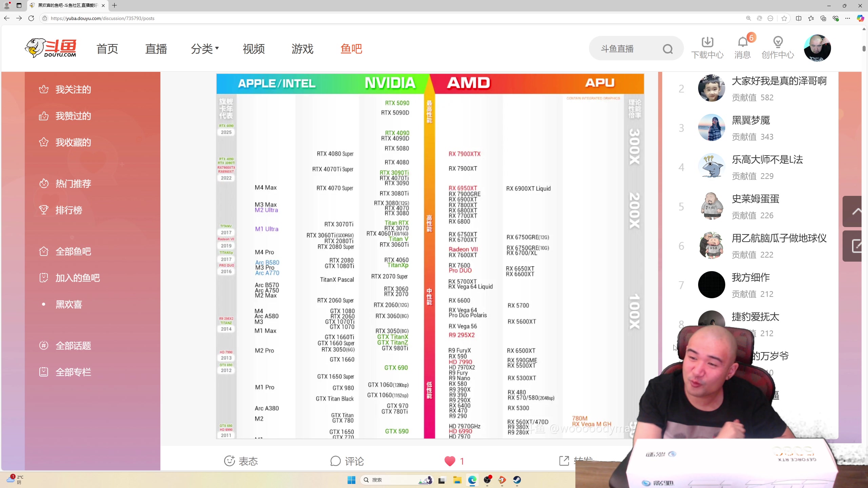Click the 我收藏的 star icon
The height and width of the screenshot is (488, 868).
[x=44, y=142]
